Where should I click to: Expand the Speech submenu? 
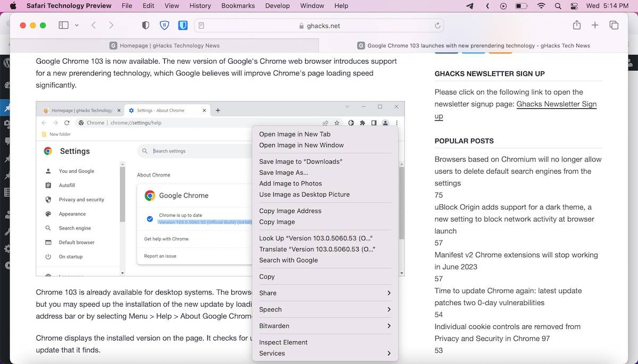[325, 309]
